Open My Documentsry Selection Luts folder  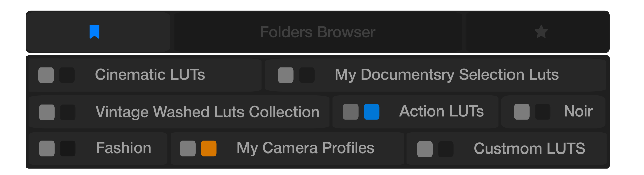446,75
